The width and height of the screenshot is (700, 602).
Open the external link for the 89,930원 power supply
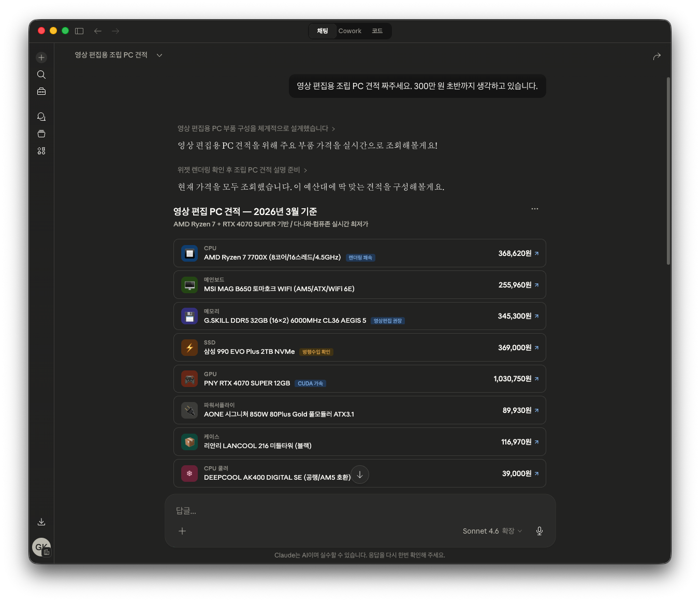[x=536, y=410]
